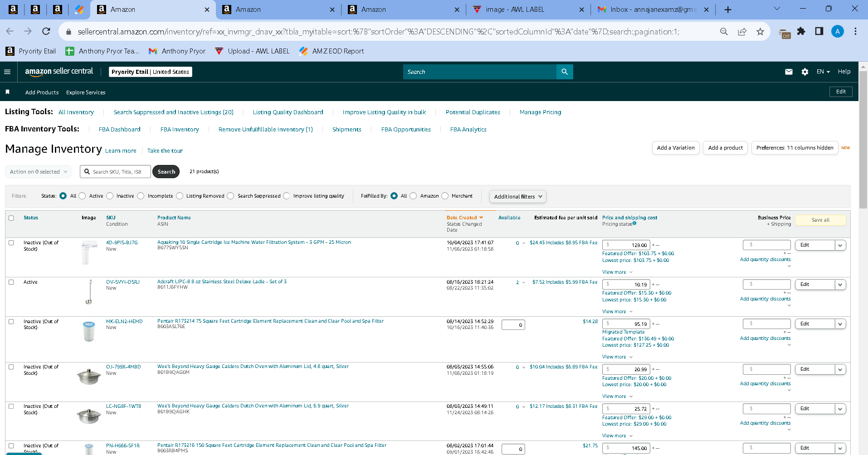This screenshot has width=868, height=455.
Task: Open Edit dropdown arrow for Aquaking row
Action: (x=840, y=245)
